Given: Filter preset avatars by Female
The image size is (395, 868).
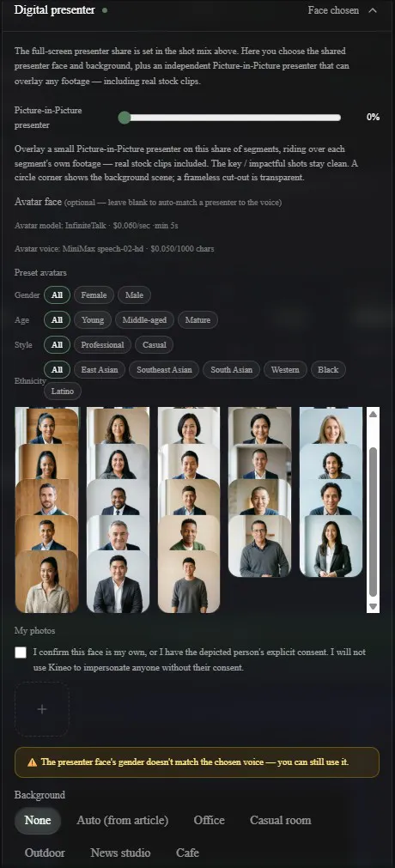Looking at the screenshot, I should [94, 295].
